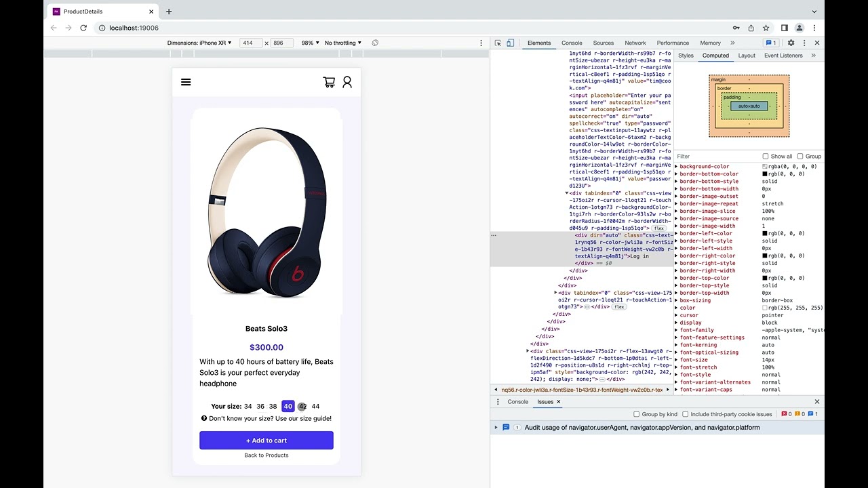868x488 pixels.
Task: Open a new browser tab
Action: coord(169,12)
